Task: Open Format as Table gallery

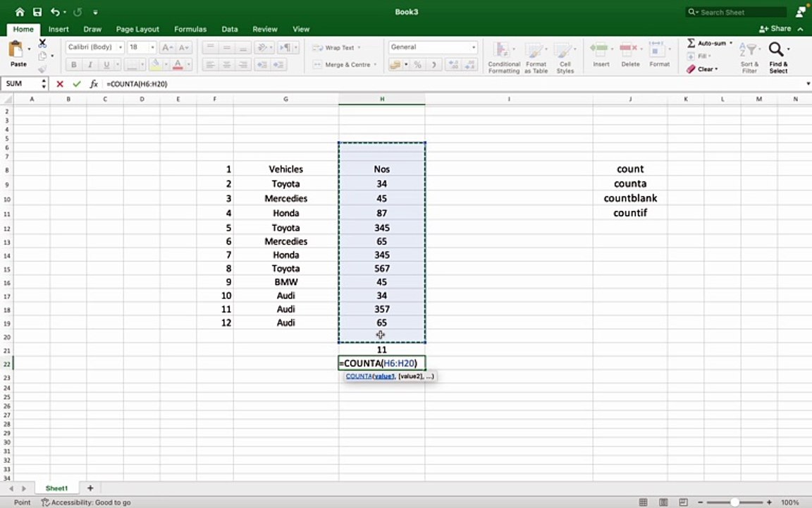Action: (x=536, y=58)
